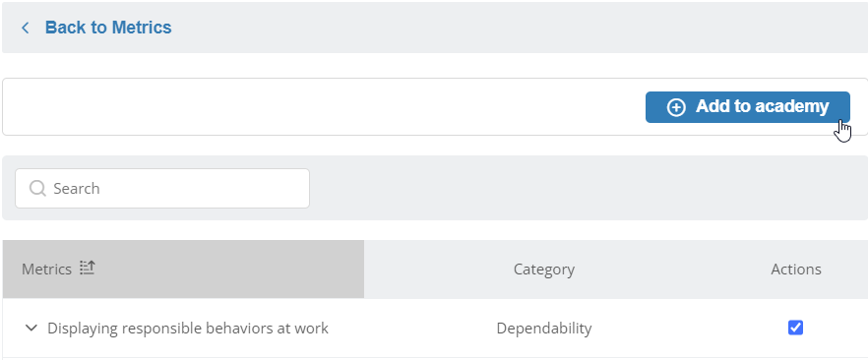Uncheck the Displaying responsible behaviors checkbox
The width and height of the screenshot is (868, 360).
coord(795,328)
